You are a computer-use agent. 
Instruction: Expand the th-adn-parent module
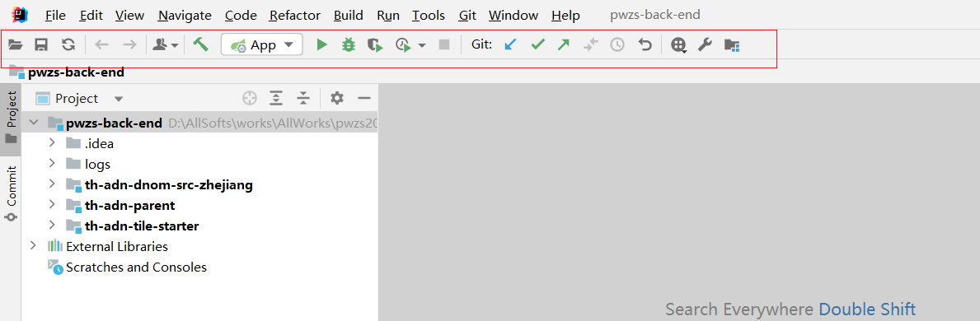53,205
